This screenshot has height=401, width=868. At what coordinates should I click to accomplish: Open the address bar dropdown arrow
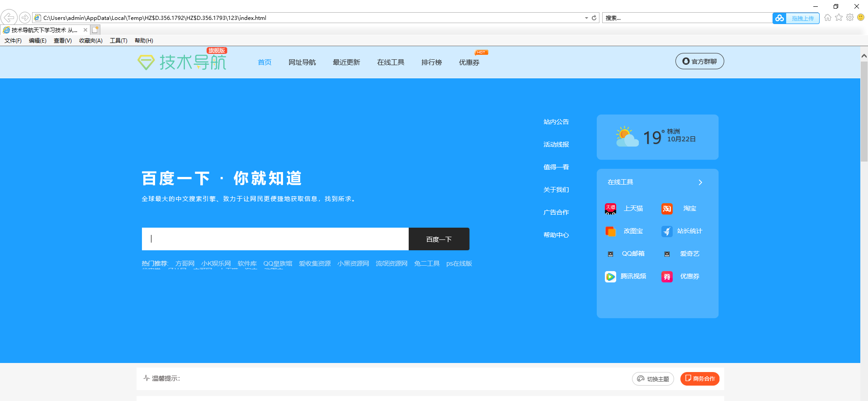586,18
